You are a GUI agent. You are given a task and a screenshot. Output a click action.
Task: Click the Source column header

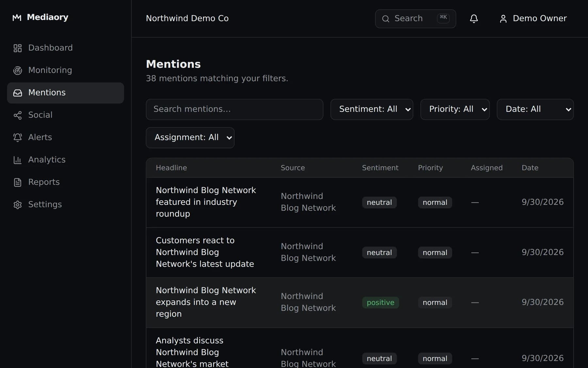tap(293, 168)
